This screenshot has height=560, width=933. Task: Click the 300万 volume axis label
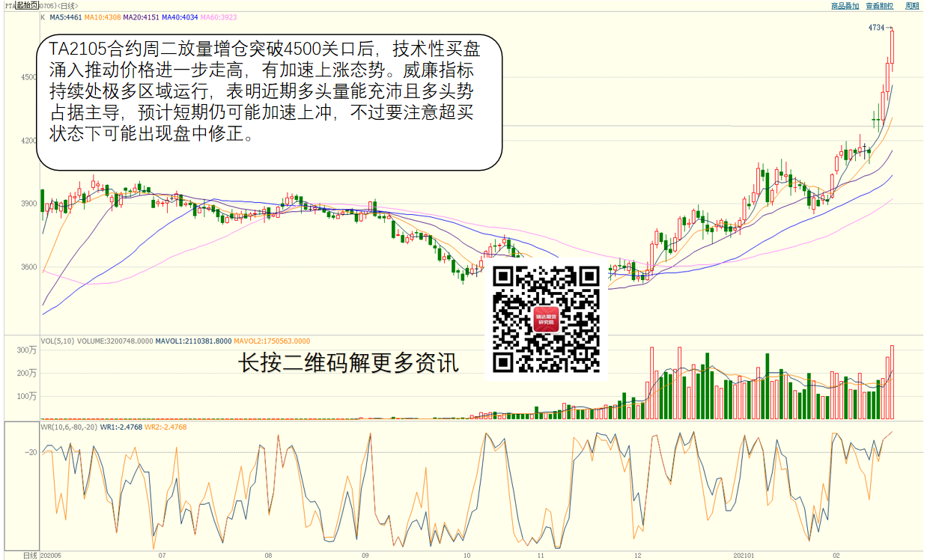click(28, 350)
